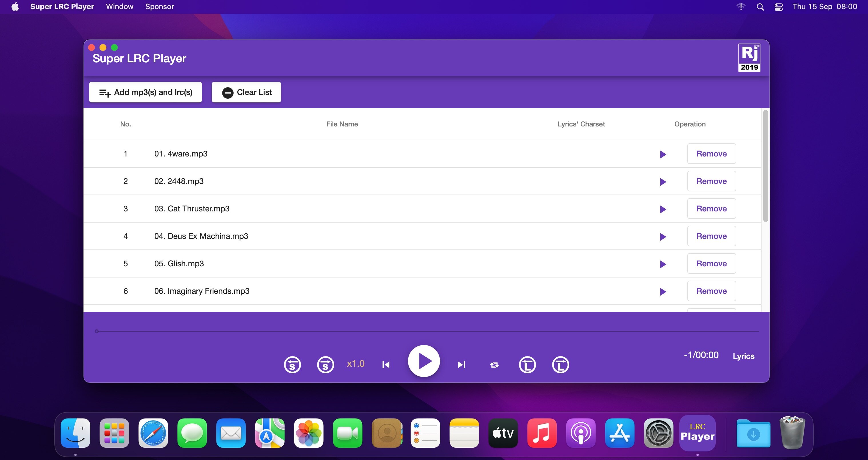Play 03. Cat Thruster.mp3 with its arrow
Image resolution: width=868 pixels, height=460 pixels.
(663, 209)
